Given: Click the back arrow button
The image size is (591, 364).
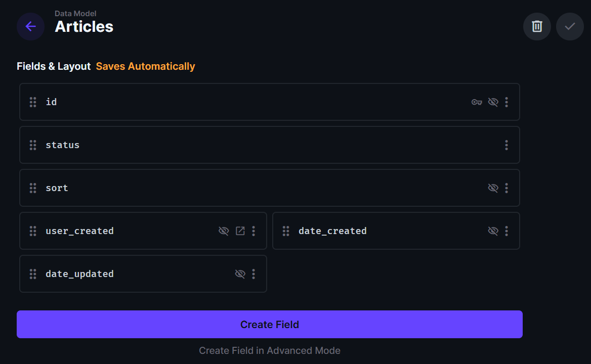Looking at the screenshot, I should pos(30,26).
